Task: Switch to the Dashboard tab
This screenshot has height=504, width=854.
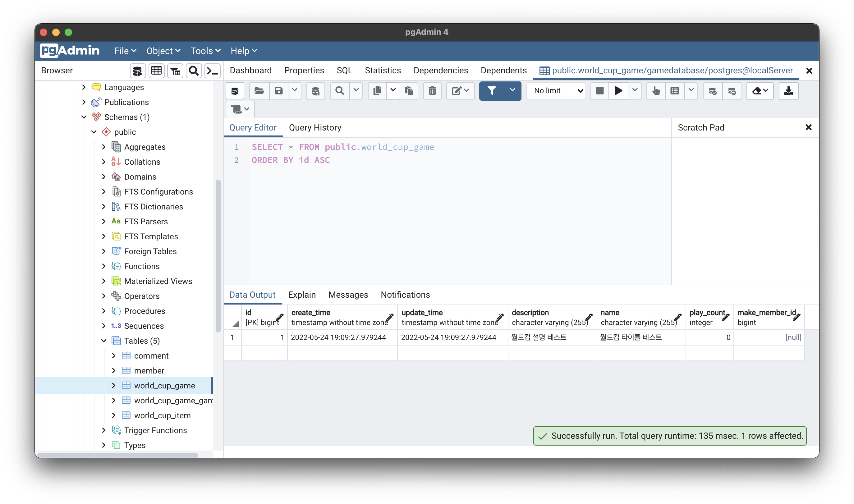Action: pyautogui.click(x=251, y=71)
